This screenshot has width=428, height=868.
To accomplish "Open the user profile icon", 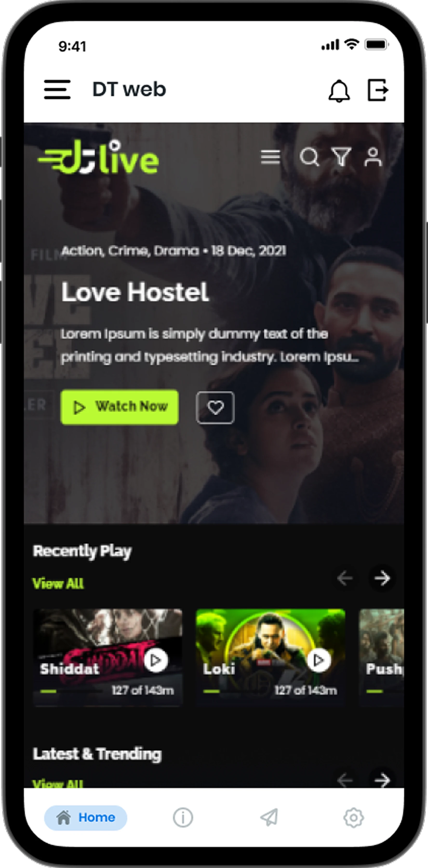I will 373,157.
